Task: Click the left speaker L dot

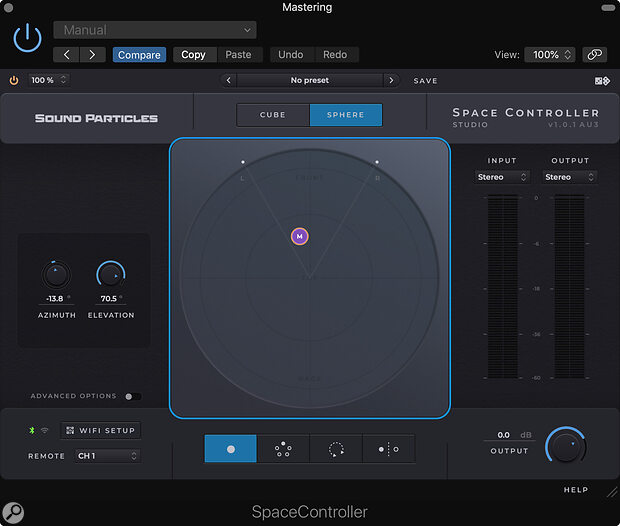Action: 243,162
